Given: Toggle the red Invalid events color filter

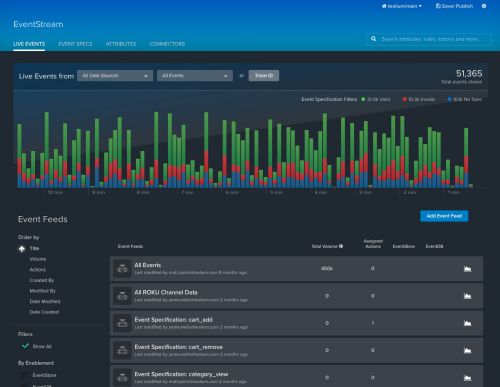Looking at the screenshot, I should click(x=405, y=99).
